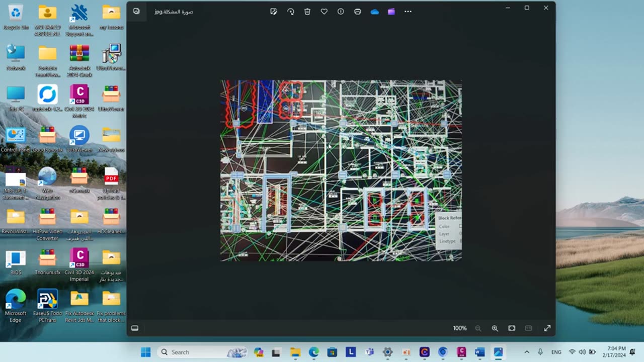Image resolution: width=644 pixels, height=362 pixels.
Task: Click the zoom out magnifier
Action: click(478, 328)
